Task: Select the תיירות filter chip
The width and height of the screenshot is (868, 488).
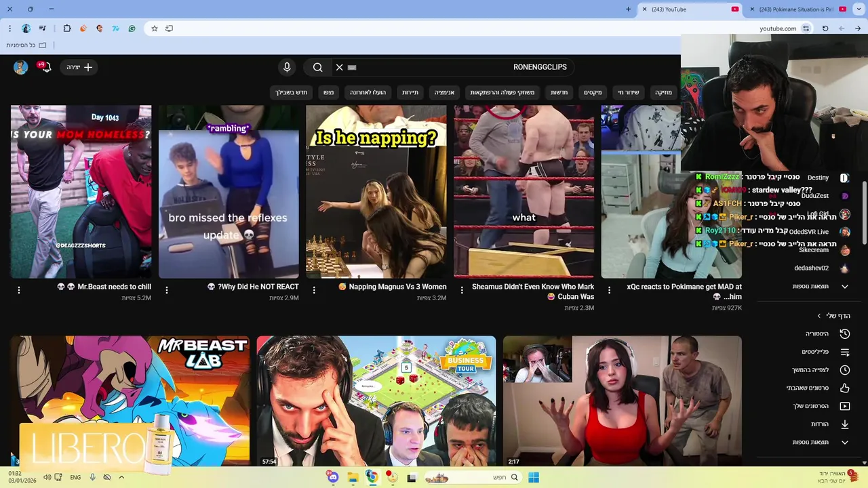Action: pos(410,92)
